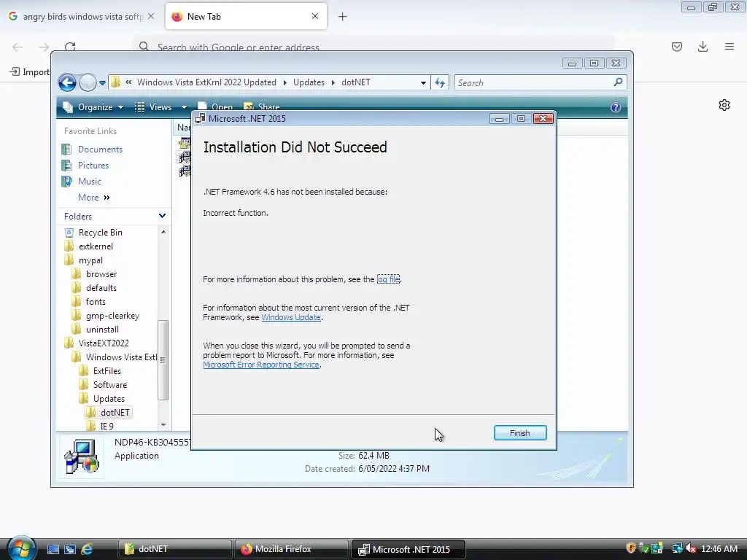Expand More favorite links
The width and height of the screenshot is (747, 560).
(x=94, y=198)
